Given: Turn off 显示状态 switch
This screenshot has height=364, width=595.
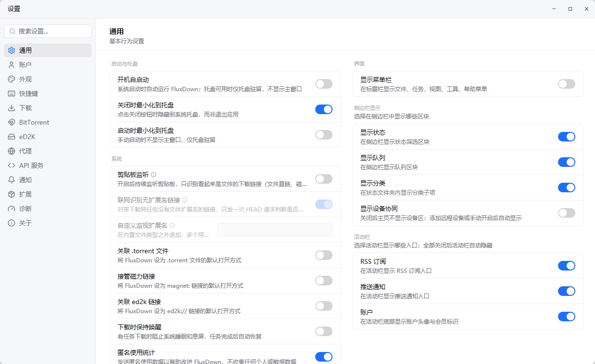Looking at the screenshot, I should [567, 137].
